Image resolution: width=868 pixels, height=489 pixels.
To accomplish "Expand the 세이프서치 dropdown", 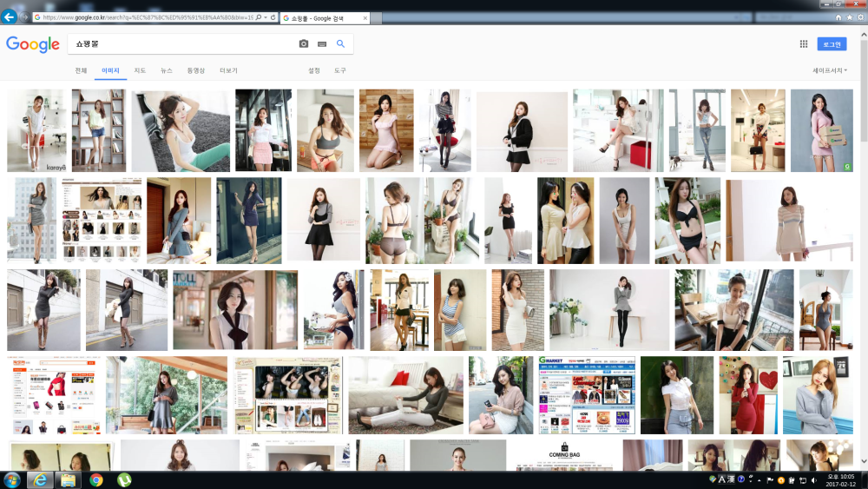I will (830, 70).
